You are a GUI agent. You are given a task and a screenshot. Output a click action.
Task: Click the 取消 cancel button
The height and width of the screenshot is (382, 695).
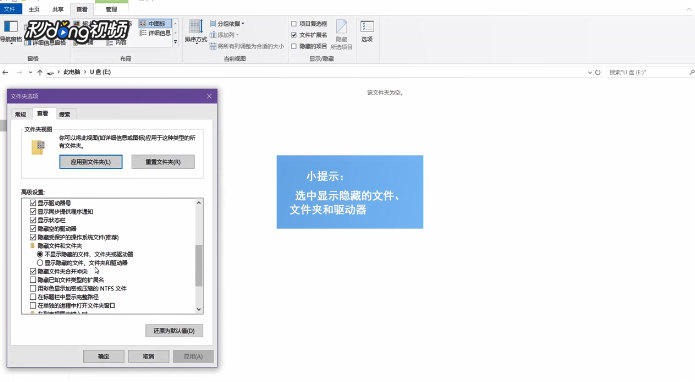(148, 356)
